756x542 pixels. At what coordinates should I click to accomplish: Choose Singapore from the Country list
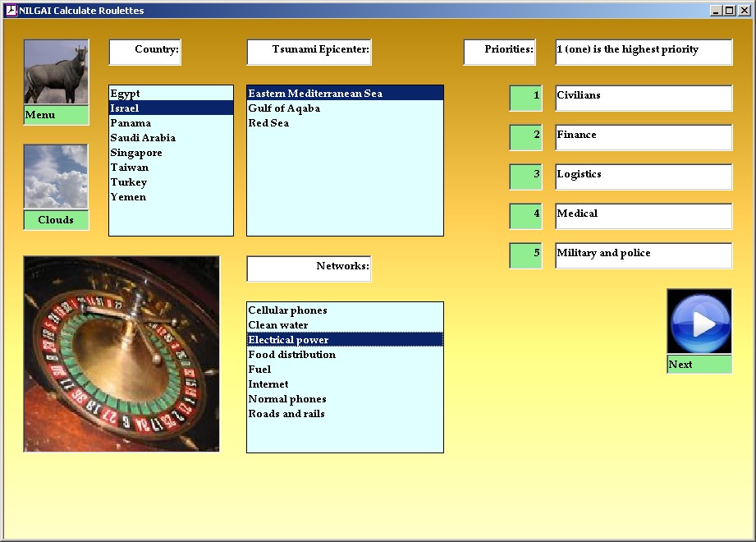(136, 153)
